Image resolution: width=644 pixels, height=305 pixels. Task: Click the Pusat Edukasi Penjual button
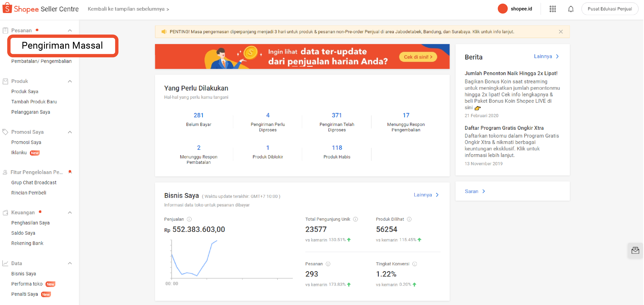pyautogui.click(x=610, y=9)
